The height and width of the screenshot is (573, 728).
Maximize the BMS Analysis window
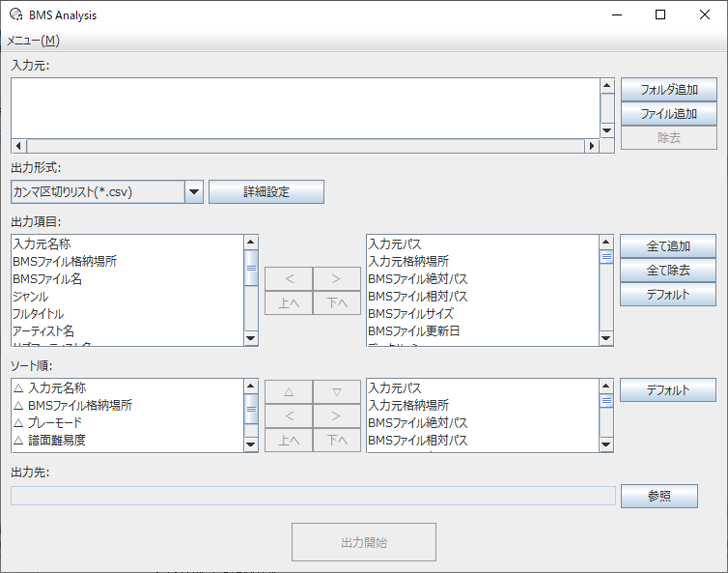(x=660, y=14)
